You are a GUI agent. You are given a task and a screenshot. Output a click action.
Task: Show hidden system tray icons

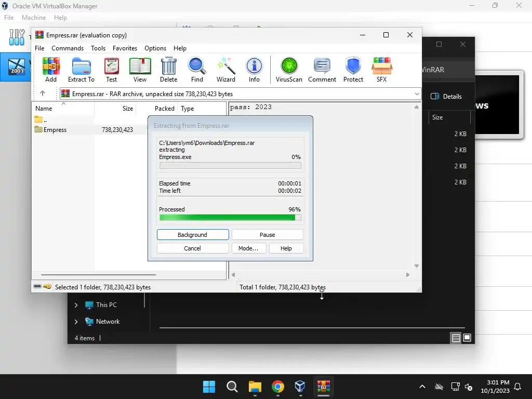point(422,387)
